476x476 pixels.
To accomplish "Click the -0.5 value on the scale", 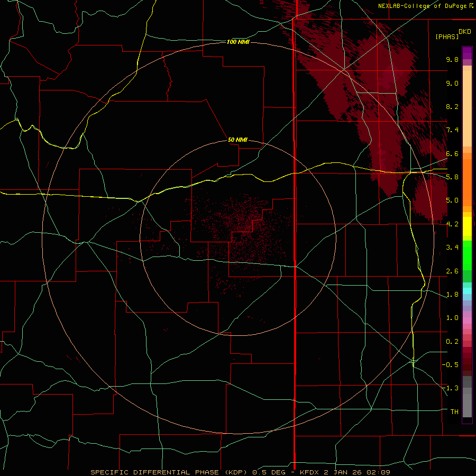I will pos(450,365).
